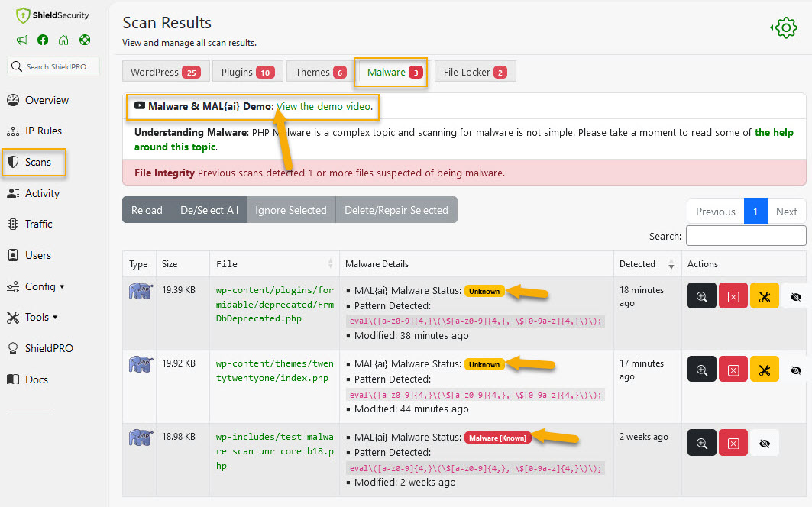Viewport: 812px width, 507px height.
Task: Delete the wp-includes test malware file
Action: 733,443
